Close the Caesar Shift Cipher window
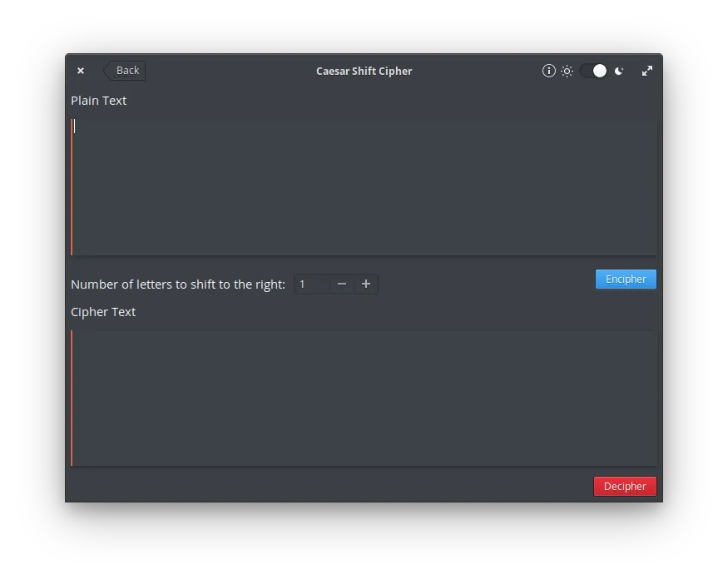The height and width of the screenshot is (579, 728). 81,71
